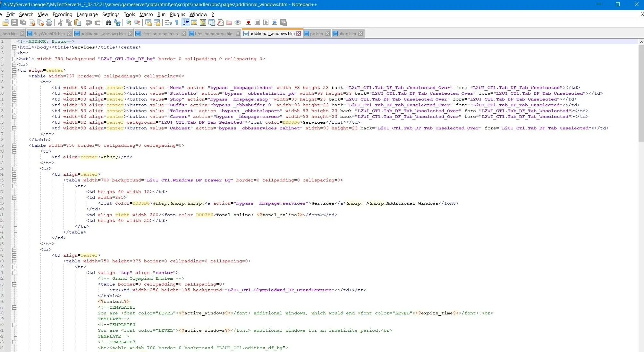This screenshot has width=644, height=352.
Task: Open the Macro menu
Action: click(x=146, y=14)
